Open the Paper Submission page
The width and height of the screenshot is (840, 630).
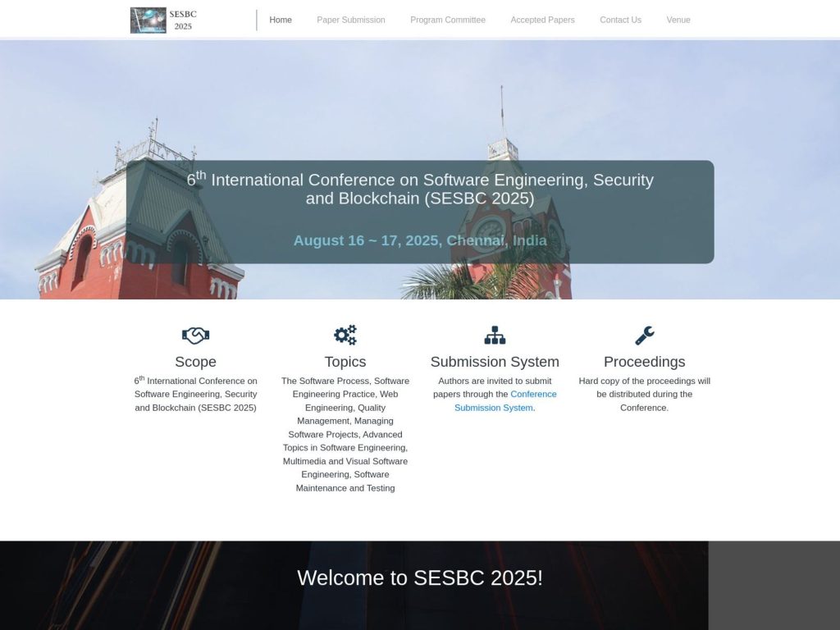351,20
